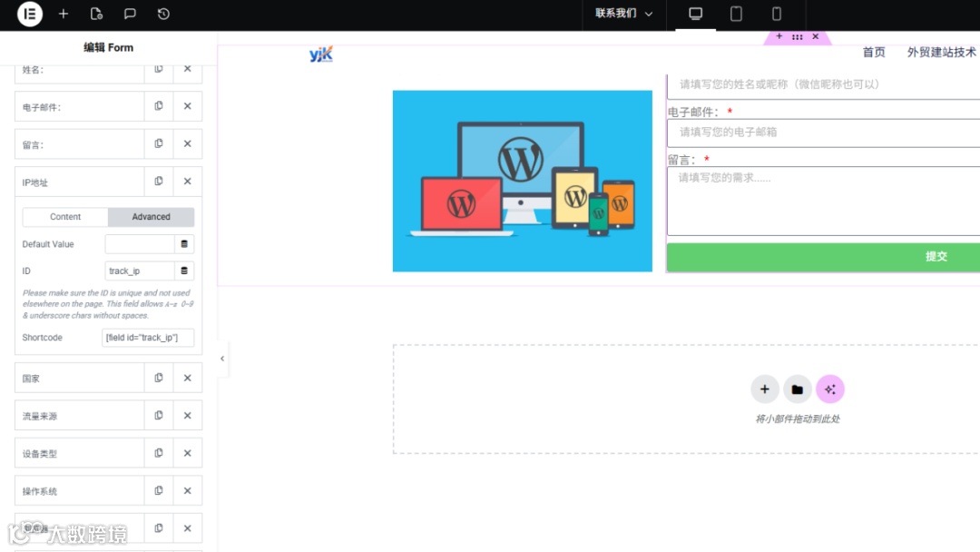Open dynamic tags for ID field
The image size is (980, 552).
point(184,271)
